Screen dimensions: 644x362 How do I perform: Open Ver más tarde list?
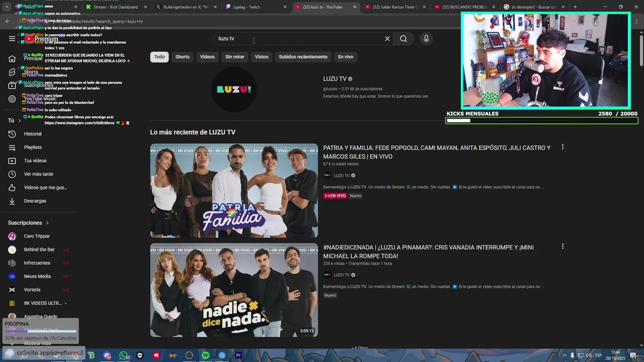click(38, 174)
